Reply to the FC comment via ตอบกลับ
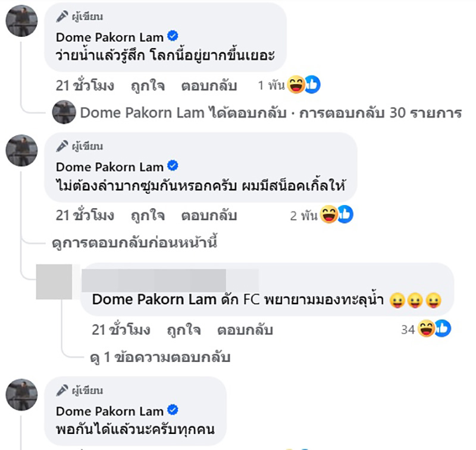Viewport: 476px width, 450px height. pyautogui.click(x=245, y=329)
